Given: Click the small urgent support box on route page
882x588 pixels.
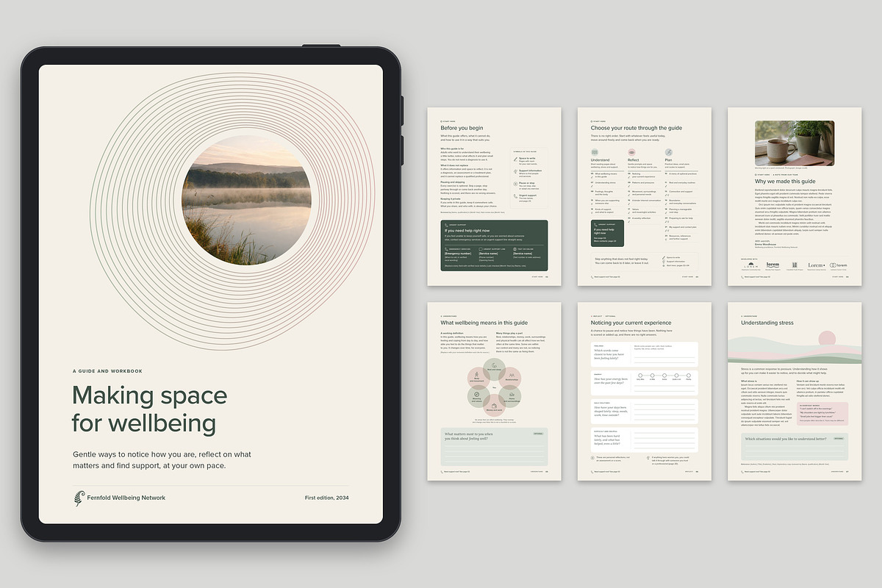Looking at the screenshot, I should [x=607, y=233].
